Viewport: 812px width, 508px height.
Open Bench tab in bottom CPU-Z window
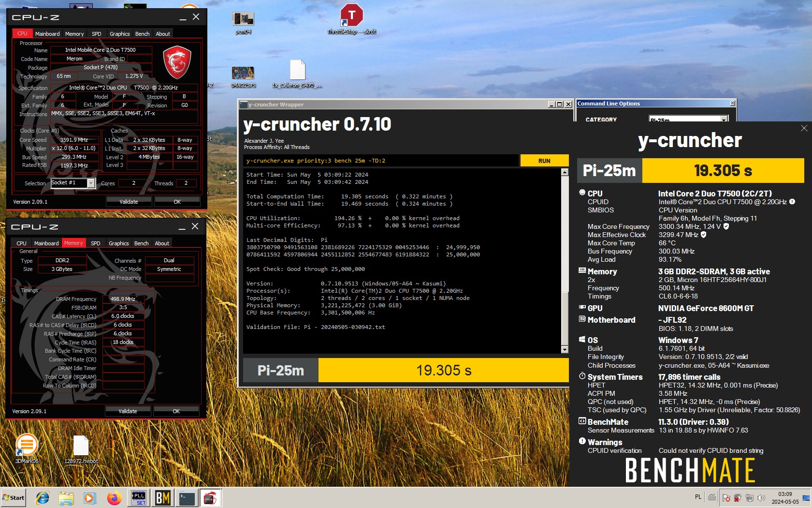pyautogui.click(x=141, y=243)
